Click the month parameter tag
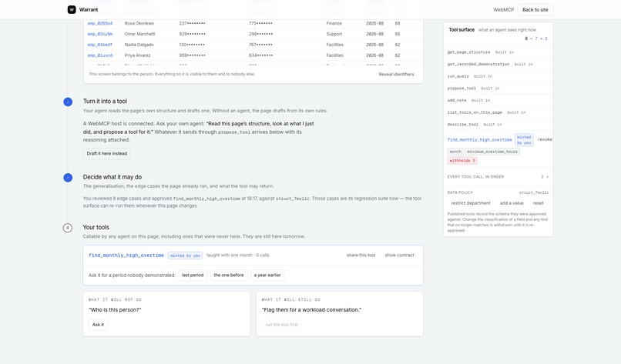Screen dimensions: 621x364 coord(455,152)
